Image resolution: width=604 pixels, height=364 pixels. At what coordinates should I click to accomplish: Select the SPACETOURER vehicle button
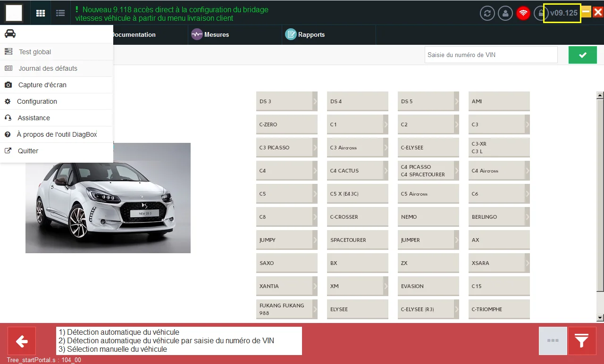[358, 240]
